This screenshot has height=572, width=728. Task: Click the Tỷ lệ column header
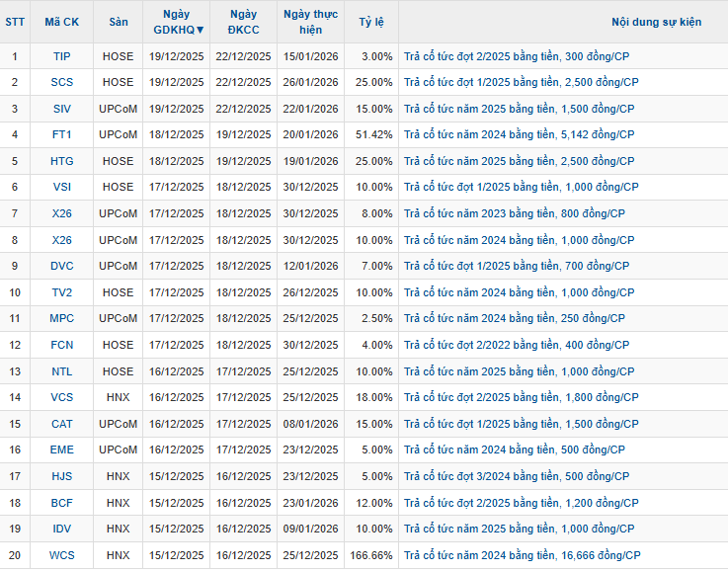coord(371,22)
